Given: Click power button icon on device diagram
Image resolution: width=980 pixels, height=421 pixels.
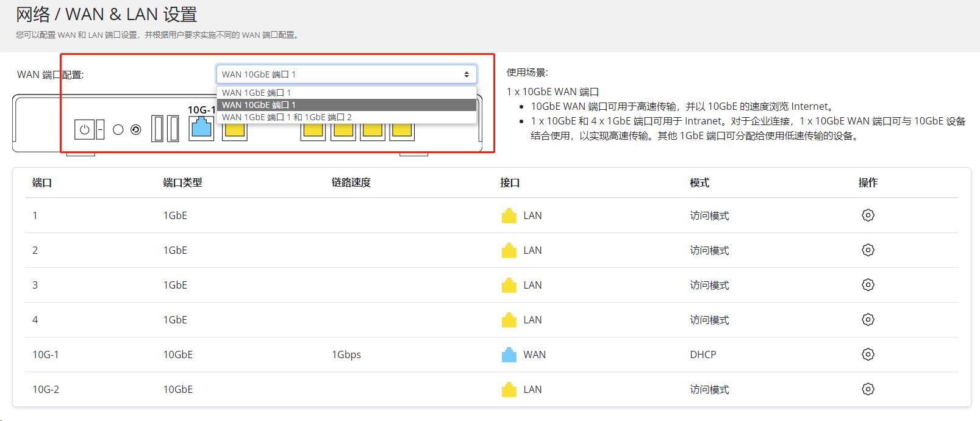Looking at the screenshot, I should pyautogui.click(x=85, y=130).
